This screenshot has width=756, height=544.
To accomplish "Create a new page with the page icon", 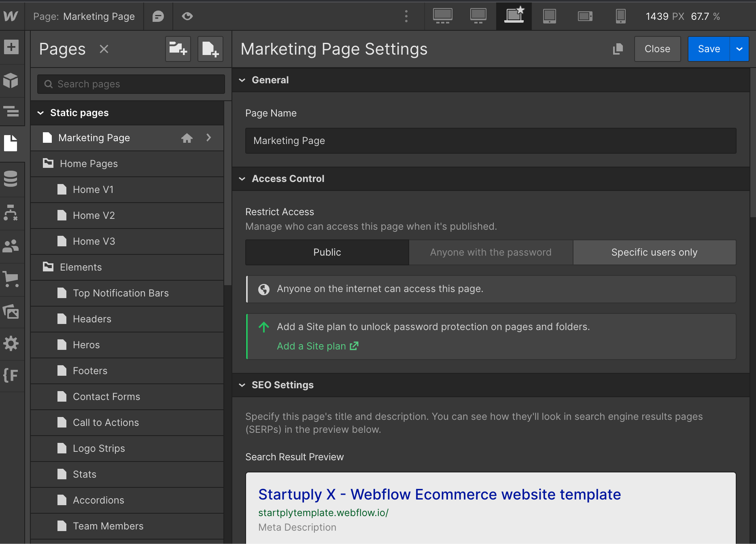I will (210, 49).
